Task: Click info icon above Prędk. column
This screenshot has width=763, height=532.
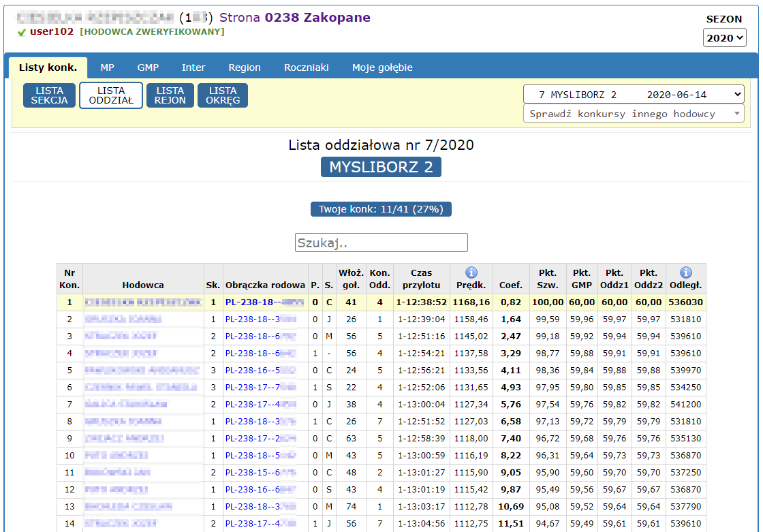Action: tap(471, 272)
